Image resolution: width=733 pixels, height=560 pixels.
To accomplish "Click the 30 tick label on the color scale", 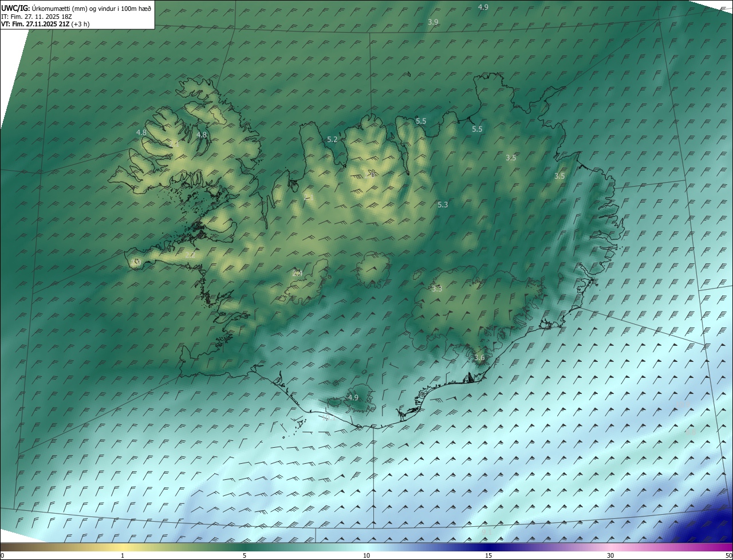I will tap(610, 555).
